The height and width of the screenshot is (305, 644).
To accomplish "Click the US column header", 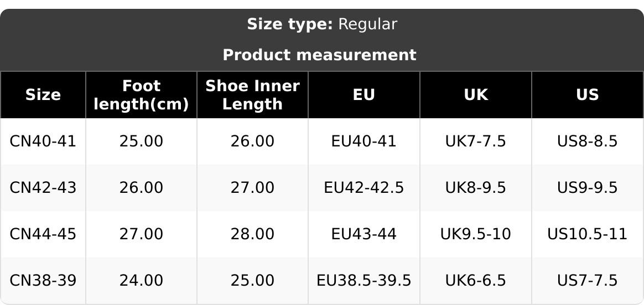I will (x=587, y=95).
